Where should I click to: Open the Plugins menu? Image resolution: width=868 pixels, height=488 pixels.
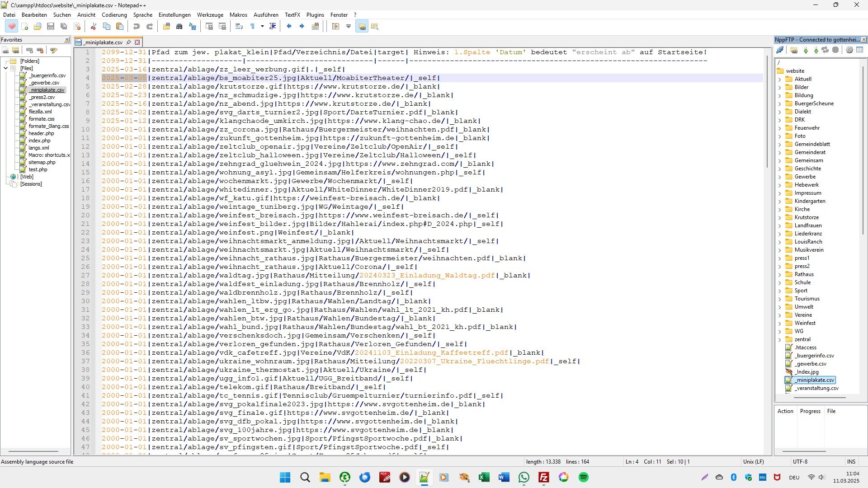pos(315,15)
